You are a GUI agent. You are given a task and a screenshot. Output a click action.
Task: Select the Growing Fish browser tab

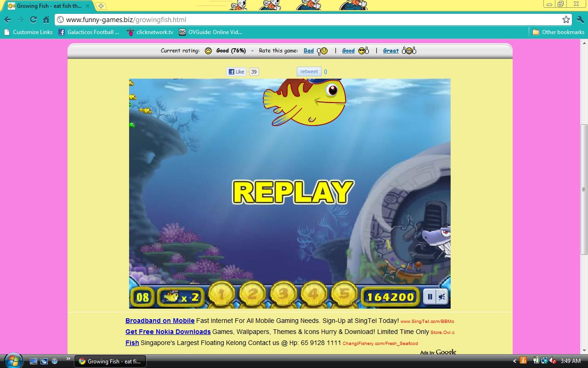[x=48, y=6]
